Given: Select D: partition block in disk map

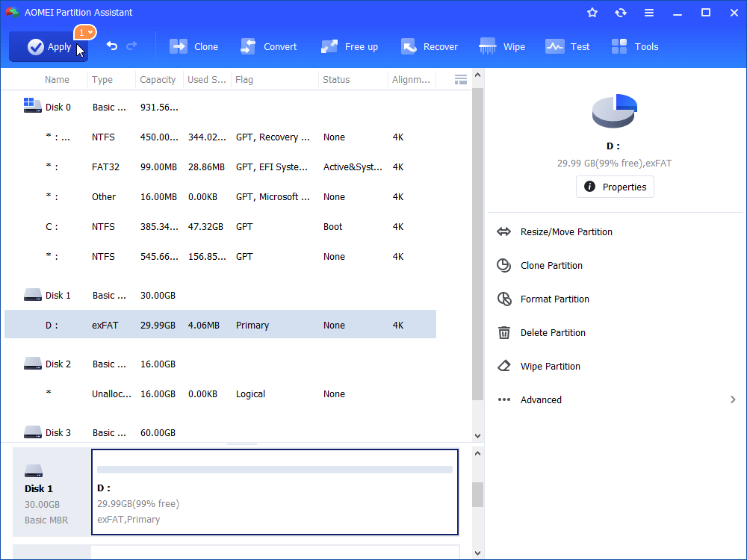Looking at the screenshot, I should click(275, 492).
